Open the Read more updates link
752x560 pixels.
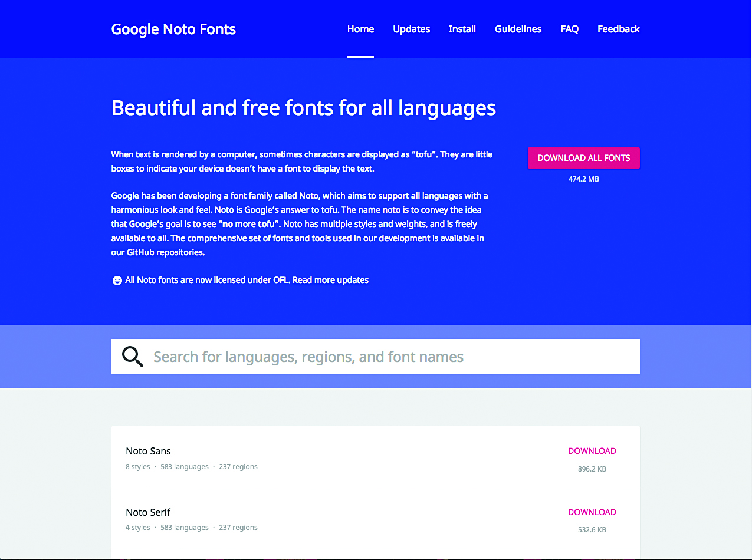[330, 280]
